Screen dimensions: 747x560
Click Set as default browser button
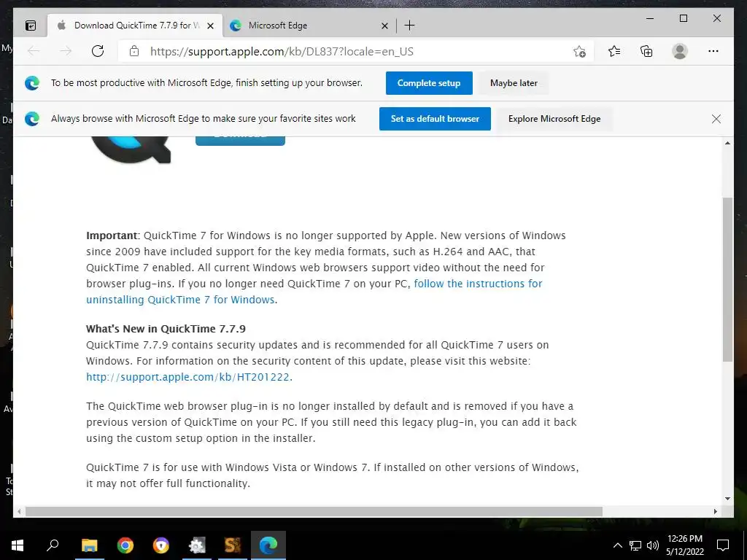point(435,119)
